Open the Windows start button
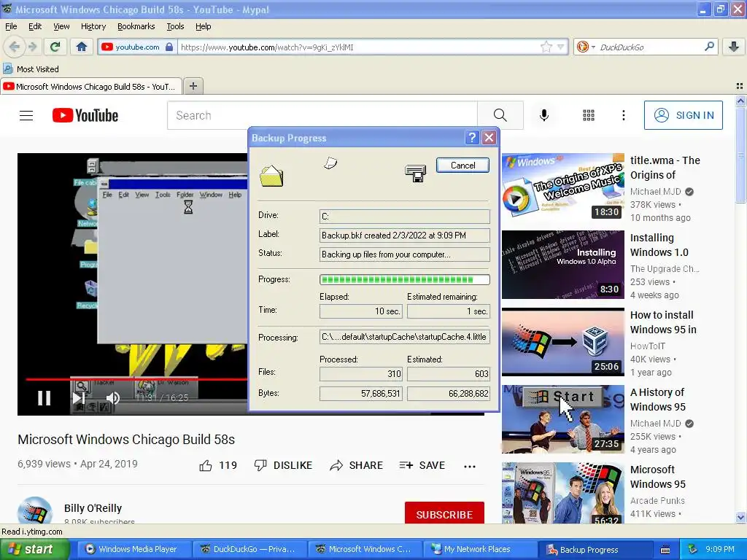 [x=35, y=549]
